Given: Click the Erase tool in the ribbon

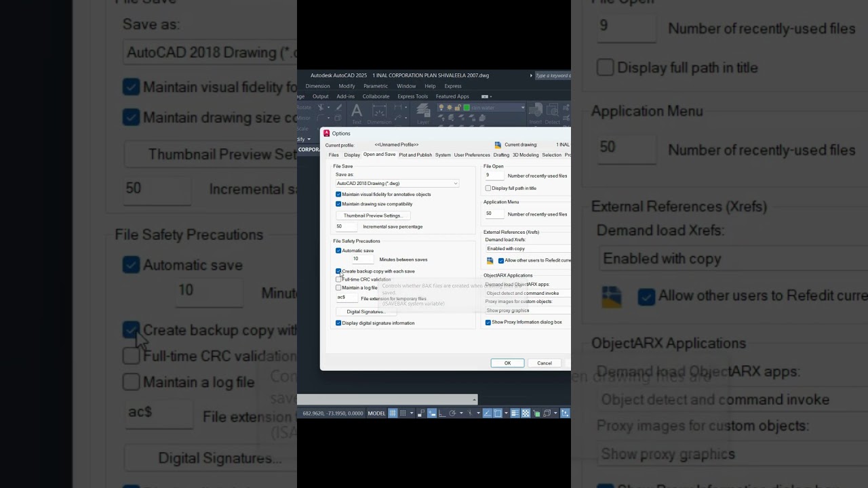Looking at the screenshot, I should [339, 107].
